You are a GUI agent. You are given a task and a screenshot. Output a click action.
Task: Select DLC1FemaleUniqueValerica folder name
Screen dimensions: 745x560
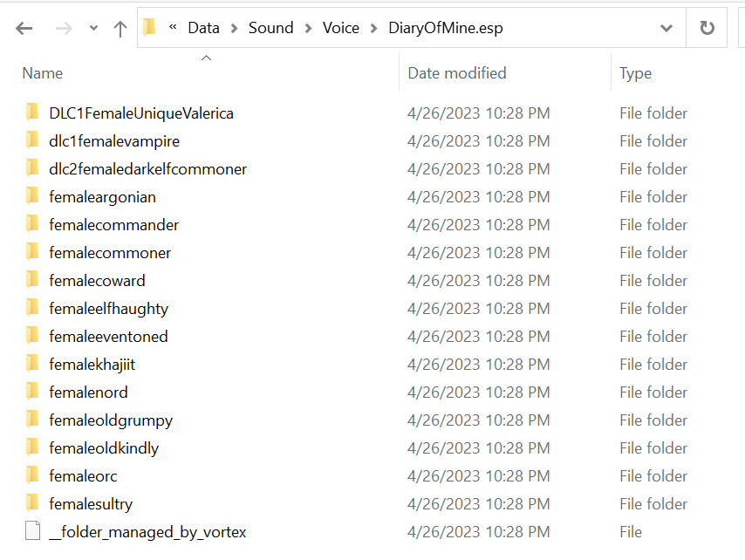pos(141,113)
